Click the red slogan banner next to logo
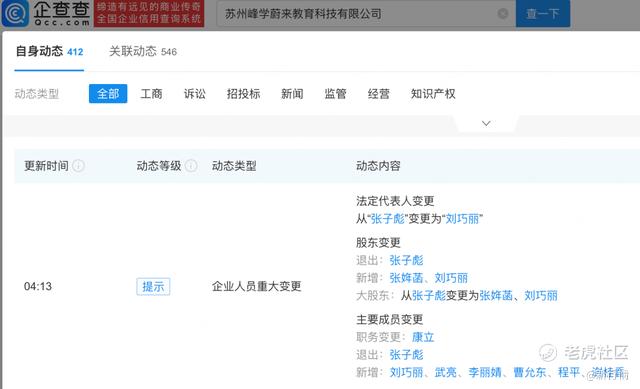 point(149,13)
